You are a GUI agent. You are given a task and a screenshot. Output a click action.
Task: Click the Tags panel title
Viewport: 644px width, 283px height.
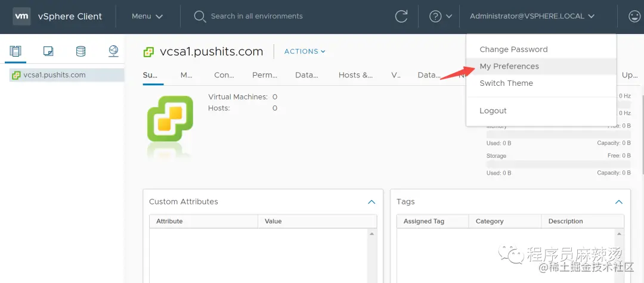[405, 202]
